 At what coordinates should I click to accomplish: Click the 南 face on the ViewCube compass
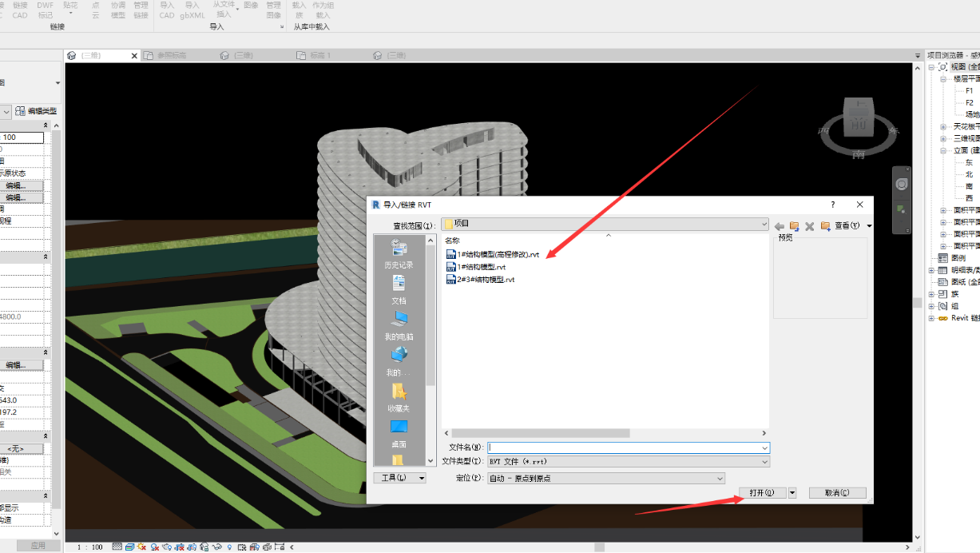pyautogui.click(x=859, y=155)
